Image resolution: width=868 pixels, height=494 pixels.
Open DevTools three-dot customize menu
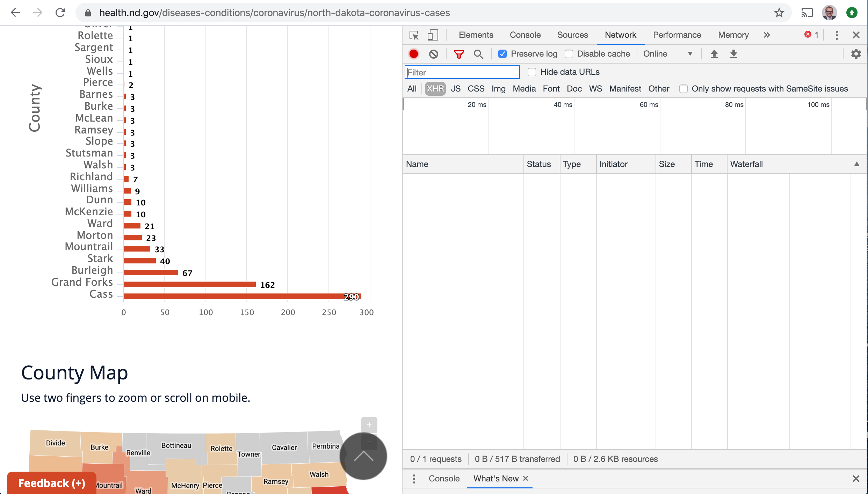pos(837,35)
